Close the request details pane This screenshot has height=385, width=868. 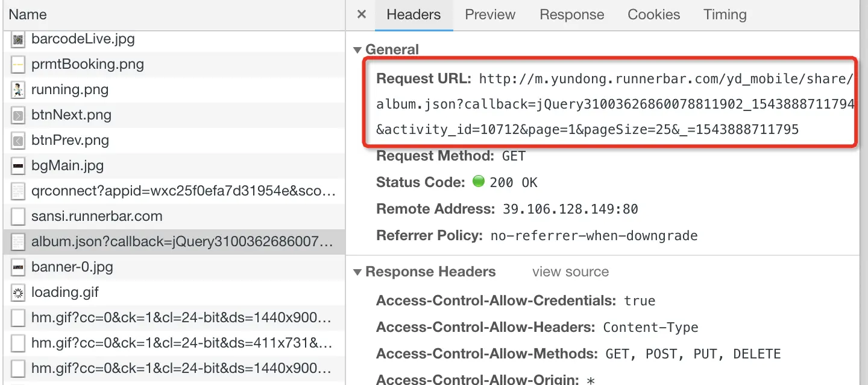pyautogui.click(x=362, y=14)
